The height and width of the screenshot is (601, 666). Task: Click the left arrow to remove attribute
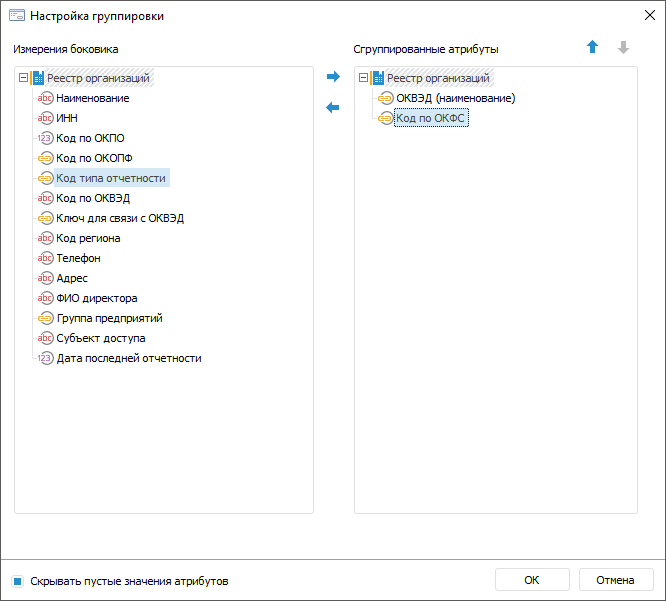click(x=333, y=108)
